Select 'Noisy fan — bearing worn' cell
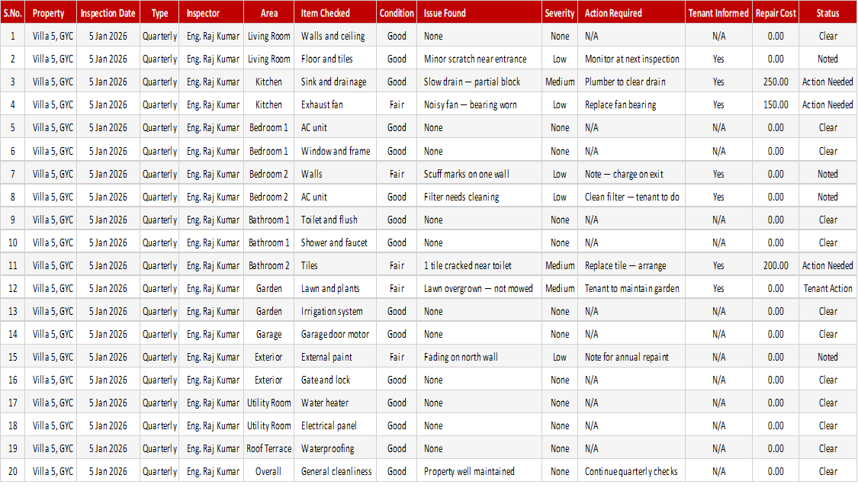Image resolution: width=858 pixels, height=504 pixels. coord(479,104)
